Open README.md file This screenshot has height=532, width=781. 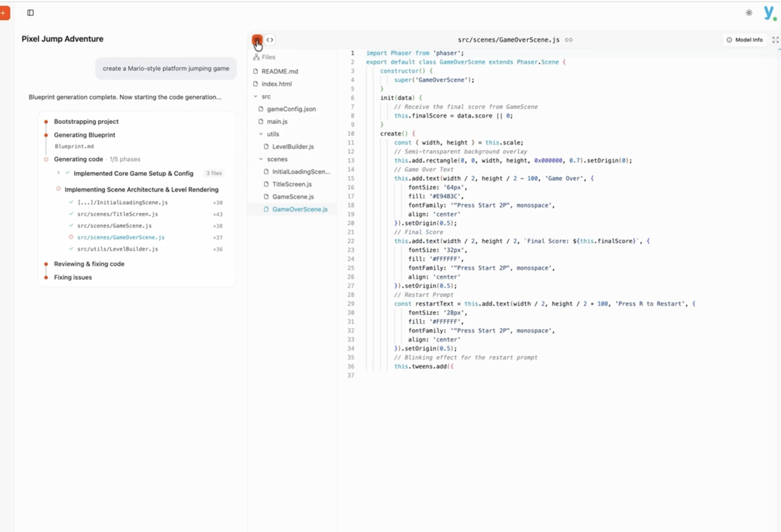click(x=280, y=71)
